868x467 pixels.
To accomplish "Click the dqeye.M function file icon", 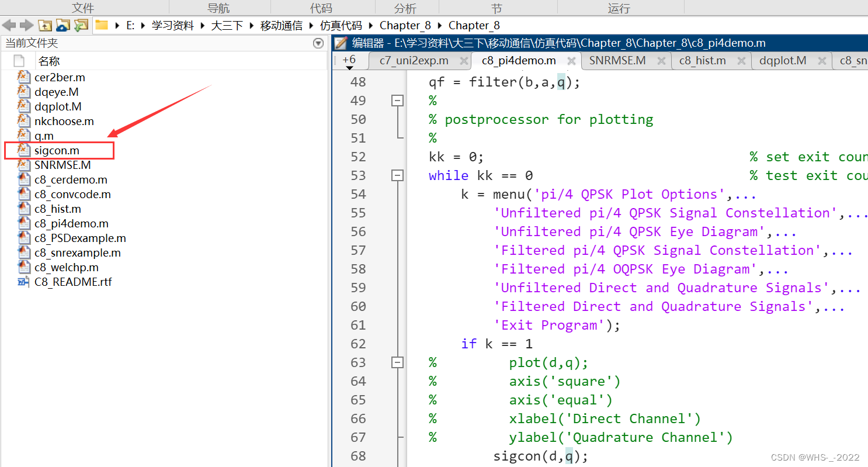I will [24, 92].
